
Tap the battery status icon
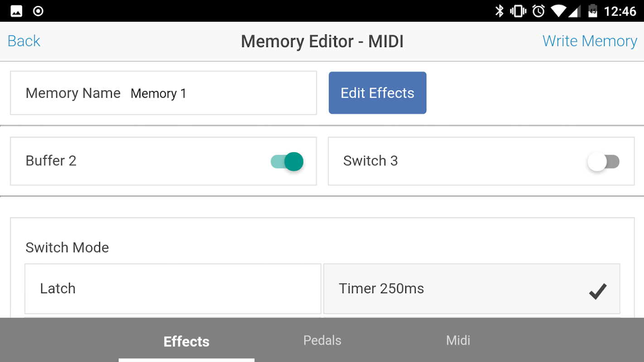[592, 11]
